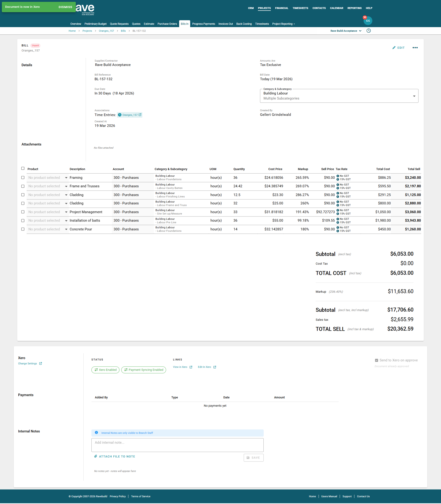Click the Edit In Xero external icon

pyautogui.click(x=215, y=367)
